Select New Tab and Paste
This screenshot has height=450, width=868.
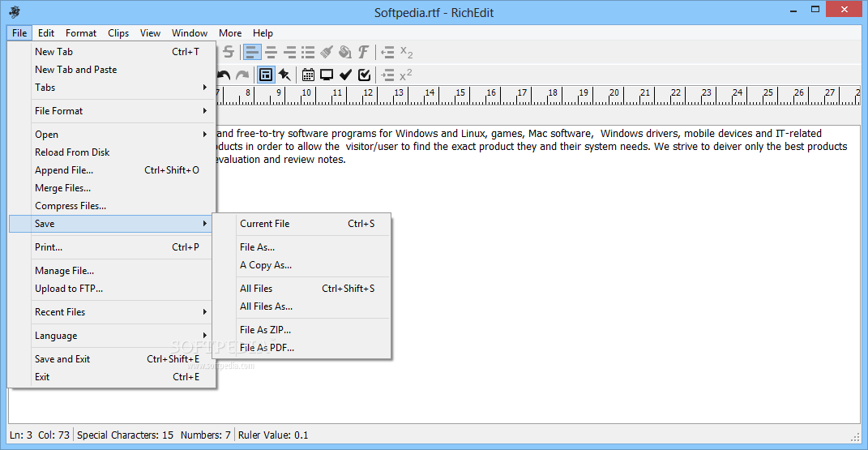coord(111,70)
